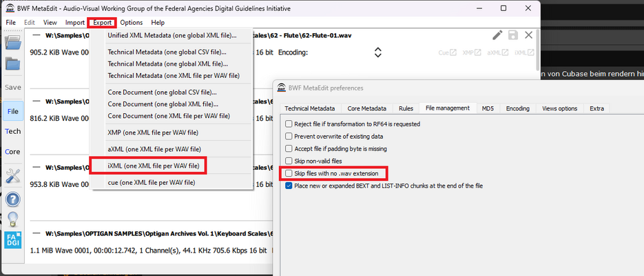Open the File menu
This screenshot has height=276, width=644.
pos(11,23)
